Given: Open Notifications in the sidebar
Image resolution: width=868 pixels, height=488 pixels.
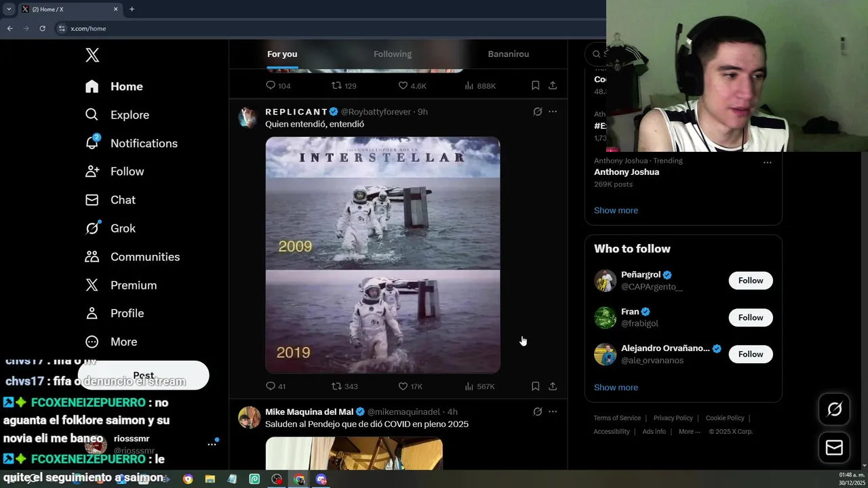Looking at the screenshot, I should point(131,143).
